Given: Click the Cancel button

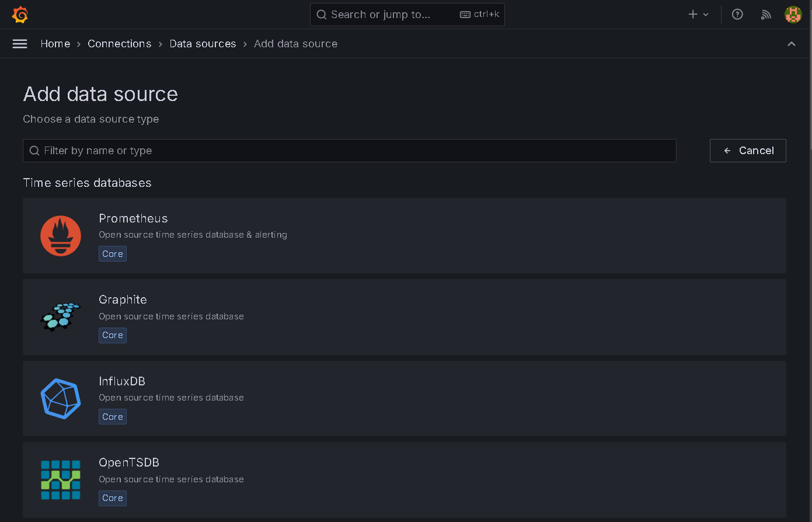Looking at the screenshot, I should 748,151.
